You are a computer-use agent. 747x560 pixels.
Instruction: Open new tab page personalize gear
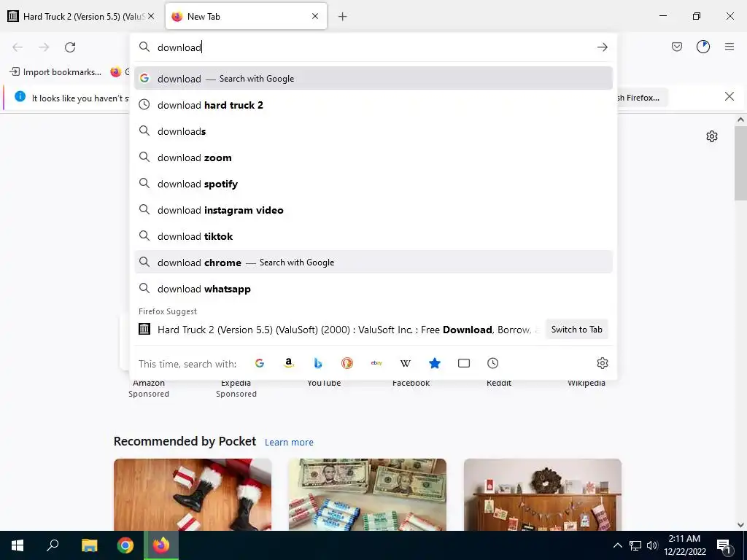pyautogui.click(x=712, y=136)
